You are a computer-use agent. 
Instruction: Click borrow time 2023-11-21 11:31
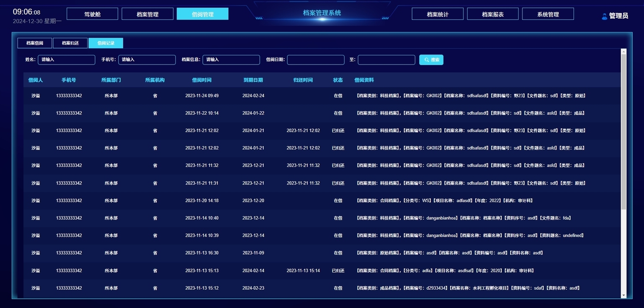pos(202,183)
